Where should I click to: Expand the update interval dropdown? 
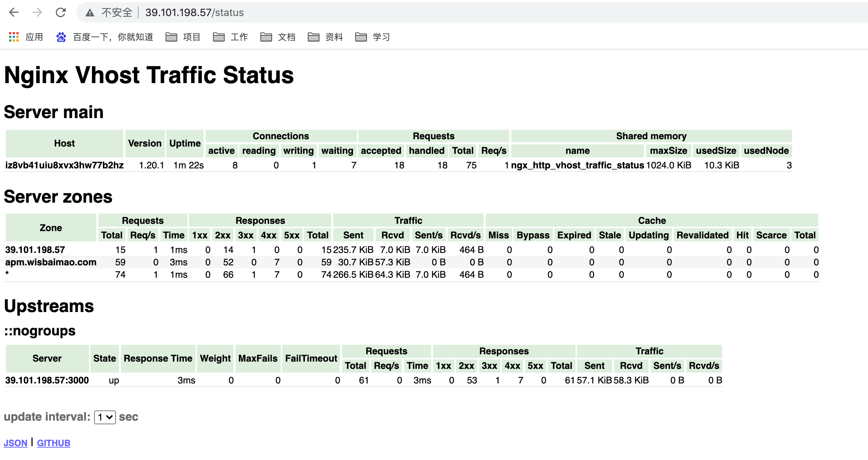105,417
